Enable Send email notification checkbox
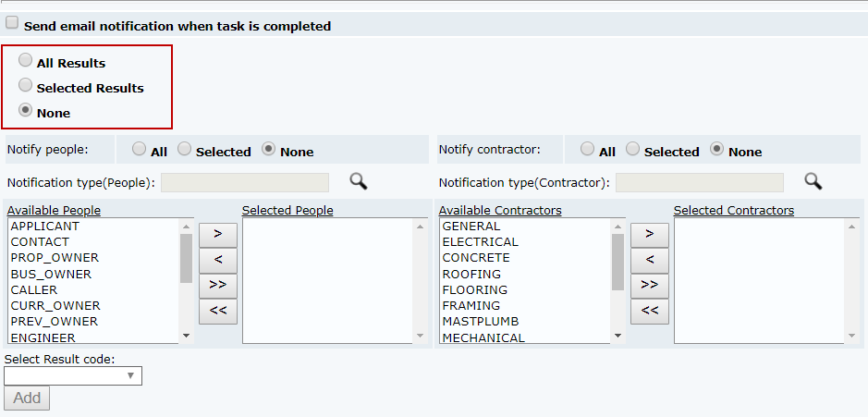Screen dimensions: 868x417 [x=12, y=23]
